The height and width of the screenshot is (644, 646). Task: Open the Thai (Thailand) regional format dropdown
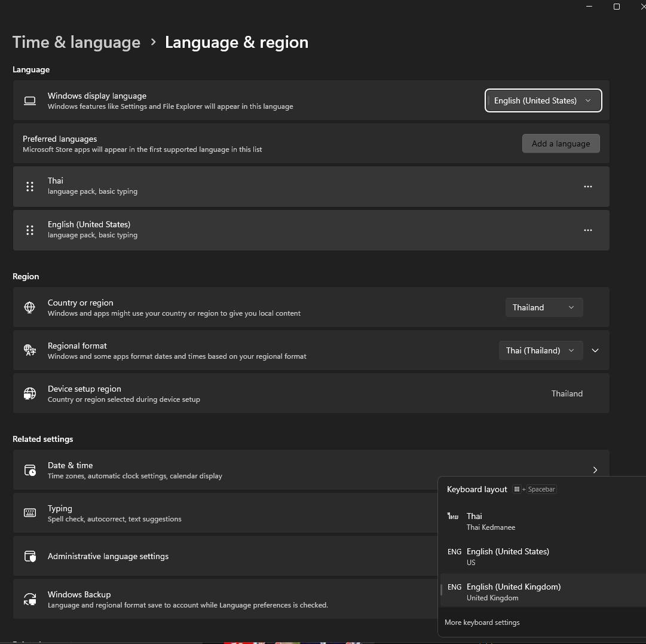541,350
